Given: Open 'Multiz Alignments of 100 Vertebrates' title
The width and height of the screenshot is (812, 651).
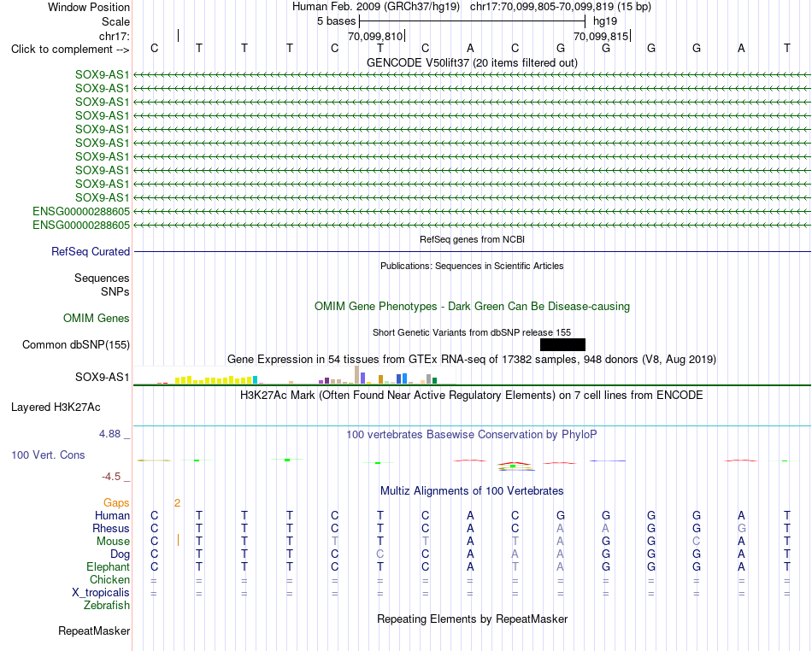Looking at the screenshot, I should 472,491.
